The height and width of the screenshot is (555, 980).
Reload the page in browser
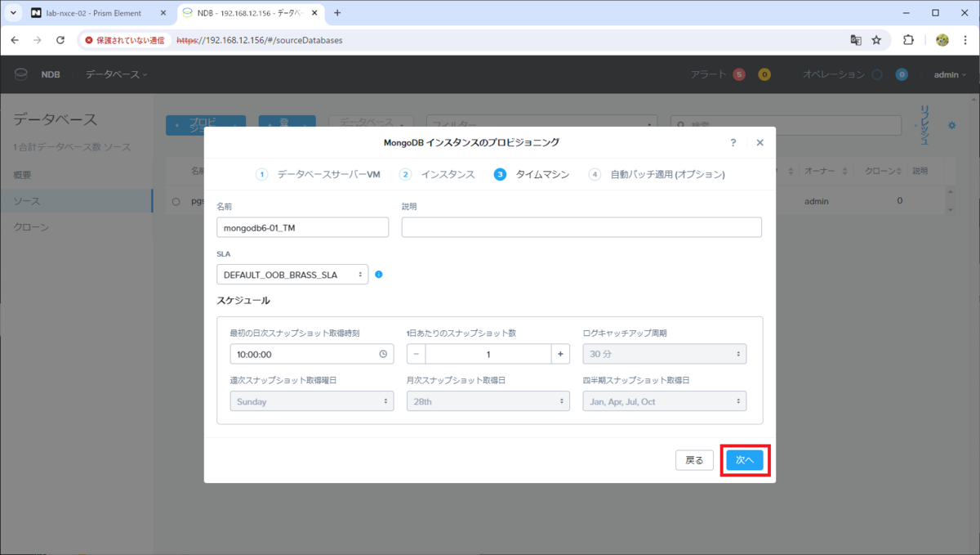(x=60, y=39)
